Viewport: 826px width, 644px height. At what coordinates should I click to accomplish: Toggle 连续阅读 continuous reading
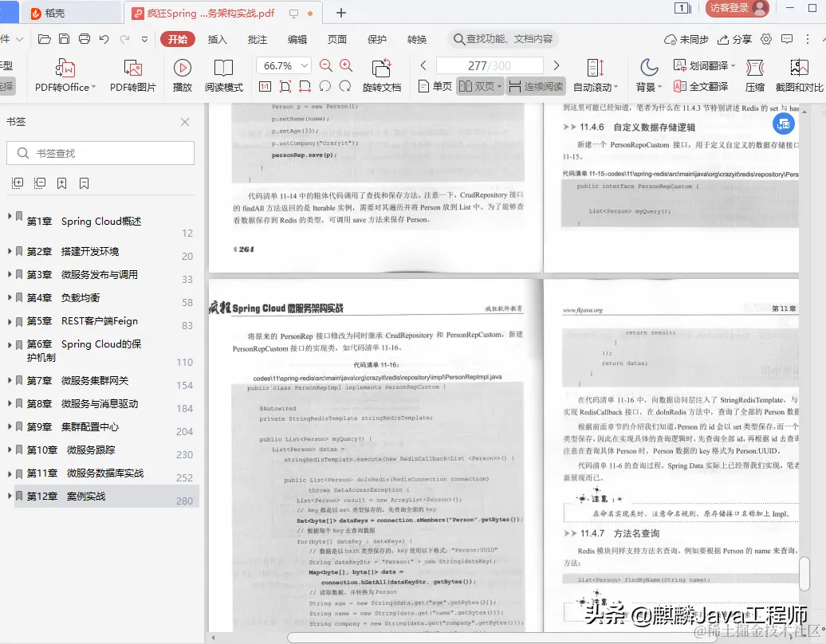537,86
